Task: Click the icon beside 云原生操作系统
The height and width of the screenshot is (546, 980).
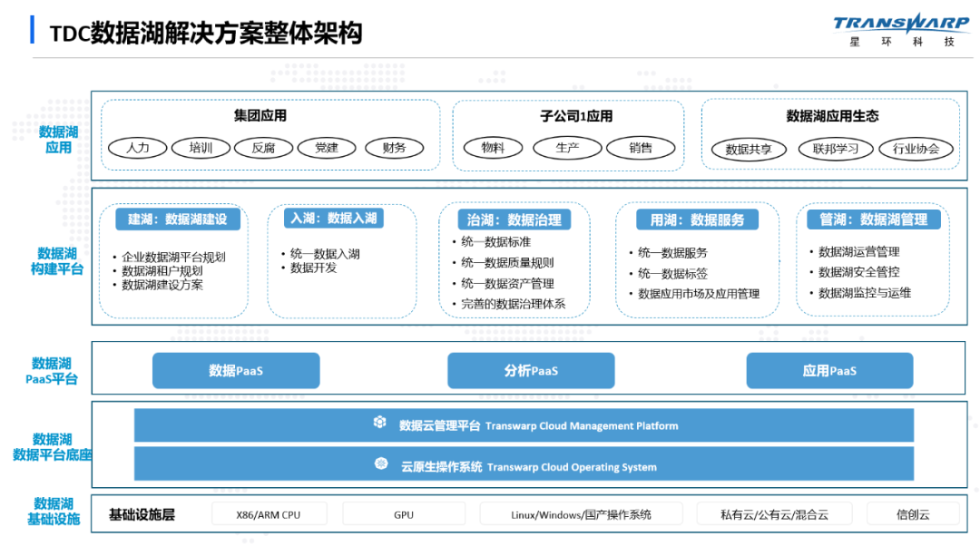Action: [x=381, y=463]
